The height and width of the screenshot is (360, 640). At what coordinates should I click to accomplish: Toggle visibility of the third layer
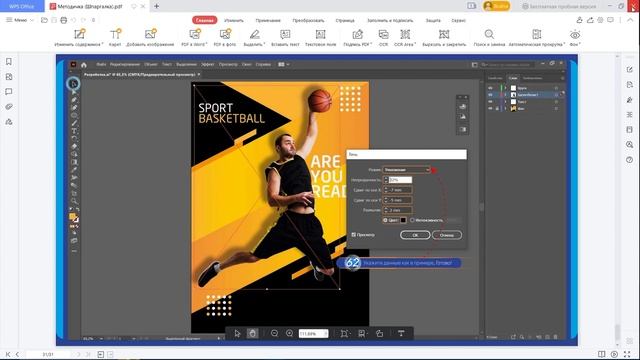click(490, 102)
